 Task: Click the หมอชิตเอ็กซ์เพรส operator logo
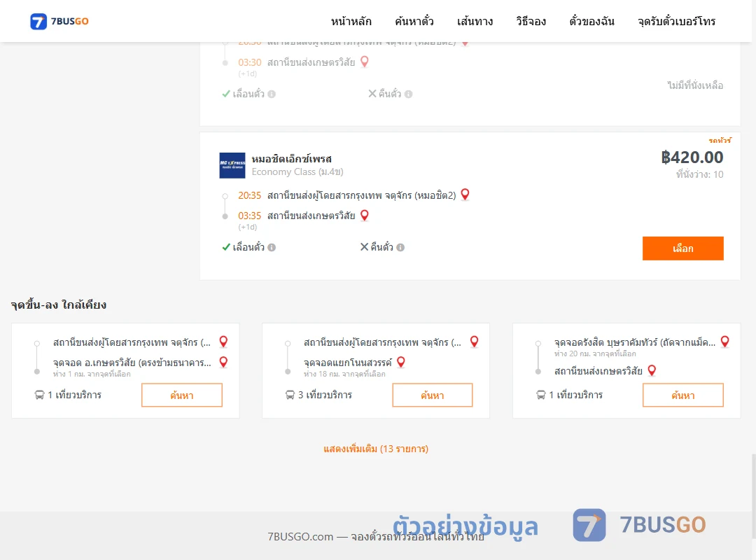click(232, 165)
